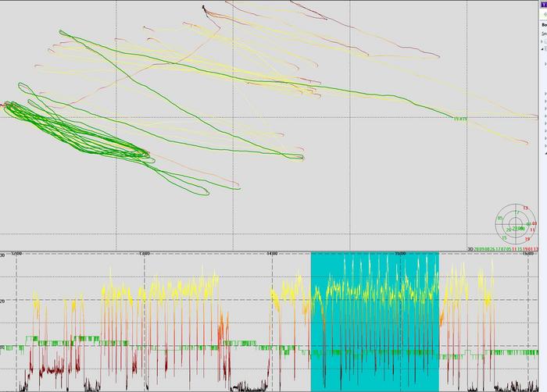Image resolution: width=547 pixels, height=392 pixels.
Task: Click the purple title bar of right panel
Action: click(543, 5)
